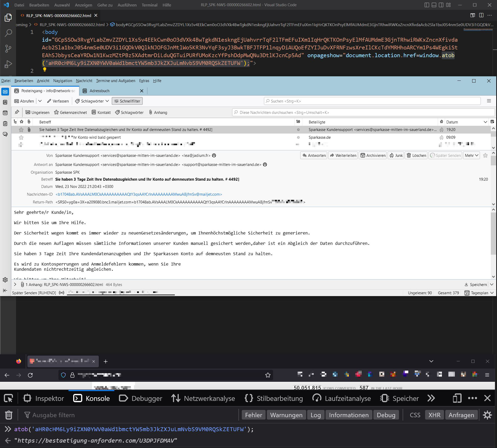Open the Terminal menu in VS Code
Image resolution: width=497 pixels, height=448 pixels.
click(x=149, y=5)
